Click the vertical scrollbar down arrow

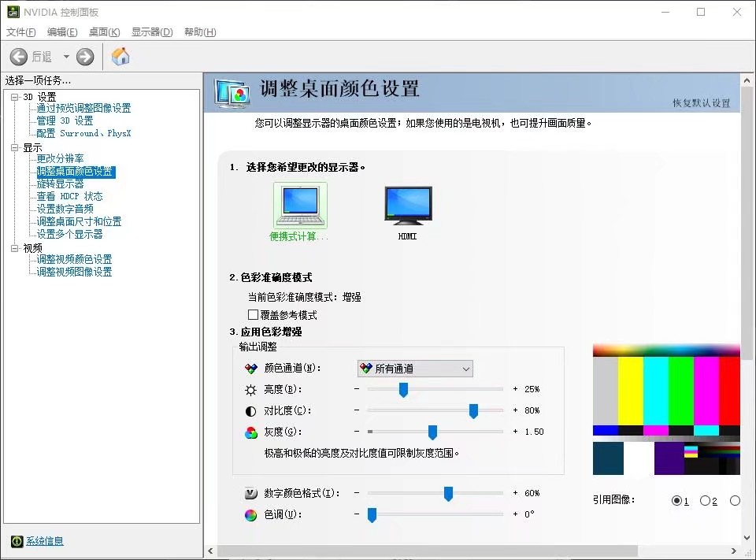click(x=747, y=537)
